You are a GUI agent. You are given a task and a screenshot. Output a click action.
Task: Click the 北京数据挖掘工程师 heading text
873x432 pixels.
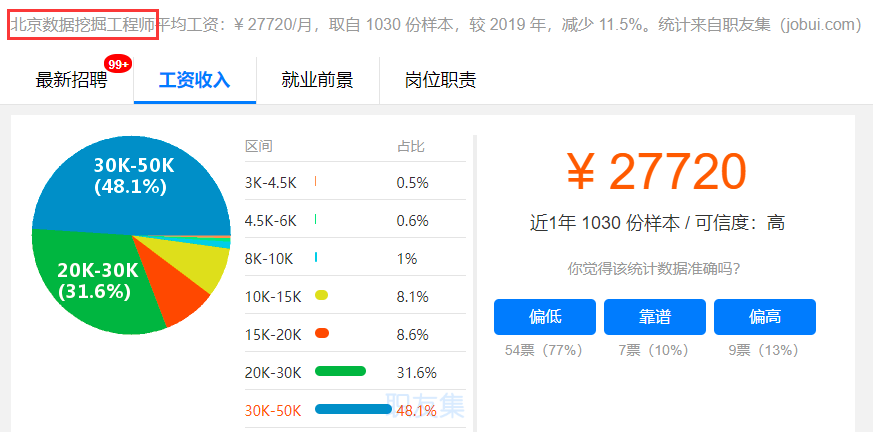click(84, 24)
